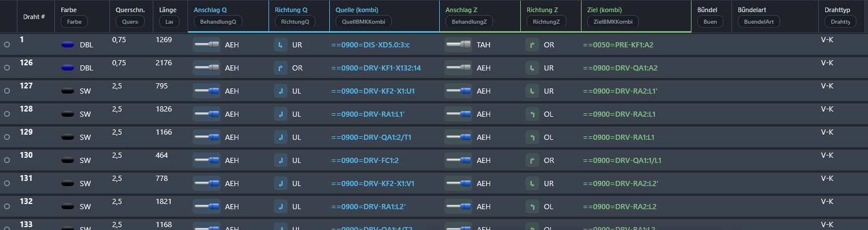The width and height of the screenshot is (868, 230).
Task: Click the UR source direction arrow in row 1
Action: click(x=281, y=44)
